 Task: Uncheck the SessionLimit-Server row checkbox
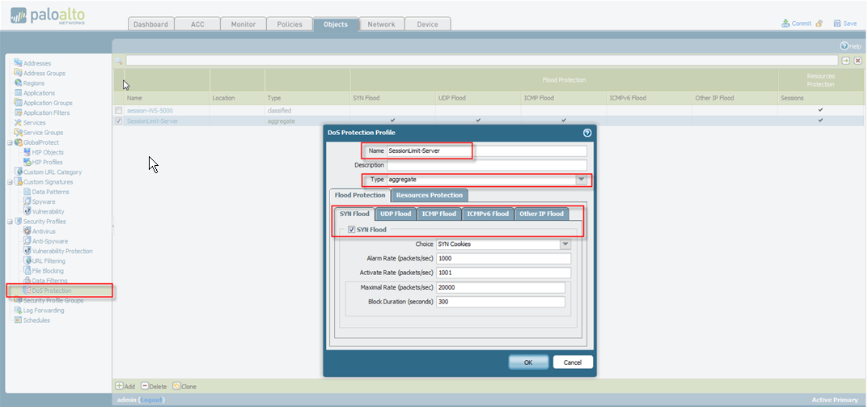(x=119, y=121)
